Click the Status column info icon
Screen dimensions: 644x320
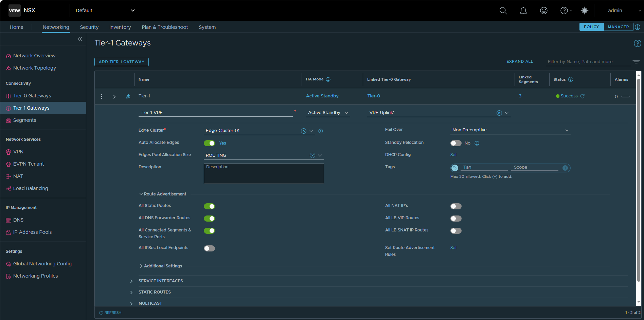pos(571,79)
